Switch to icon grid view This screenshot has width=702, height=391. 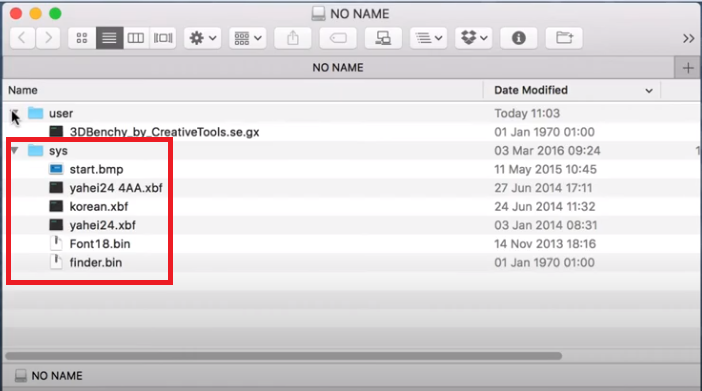[x=82, y=38]
